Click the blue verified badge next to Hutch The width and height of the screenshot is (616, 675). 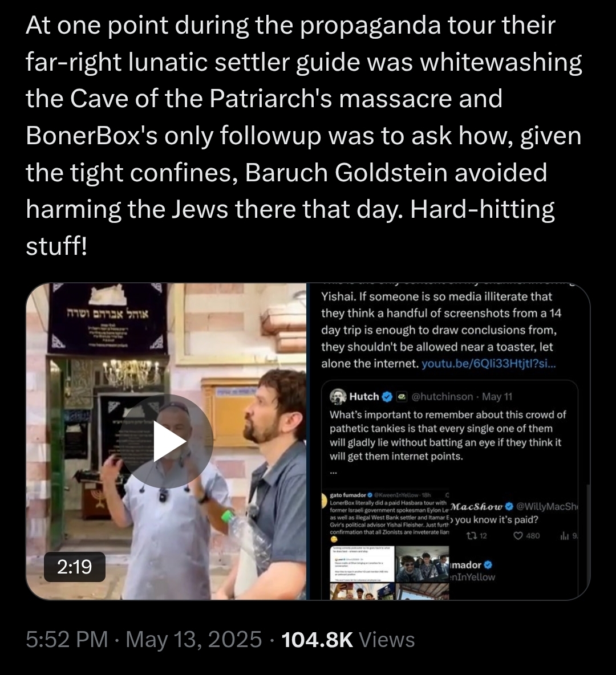coord(387,396)
